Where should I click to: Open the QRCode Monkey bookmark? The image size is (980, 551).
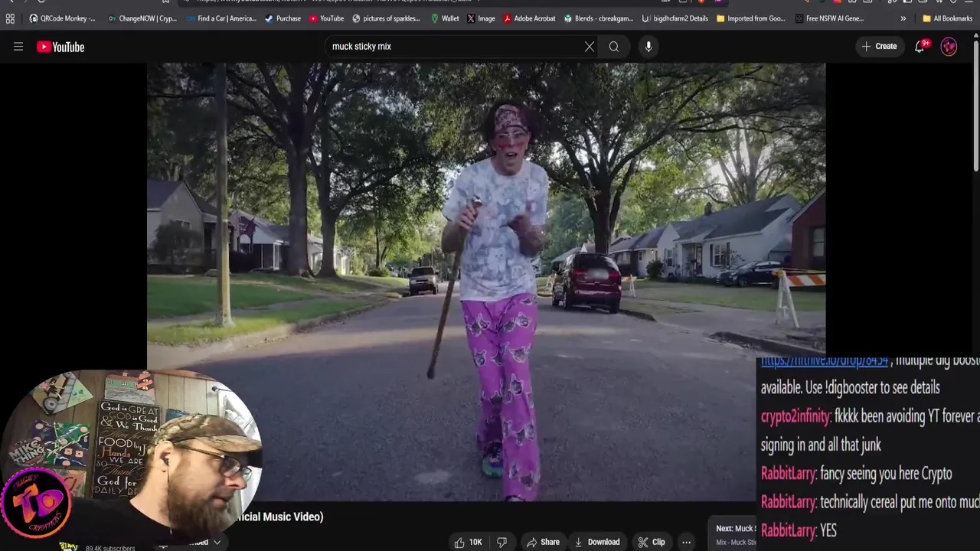(62, 18)
